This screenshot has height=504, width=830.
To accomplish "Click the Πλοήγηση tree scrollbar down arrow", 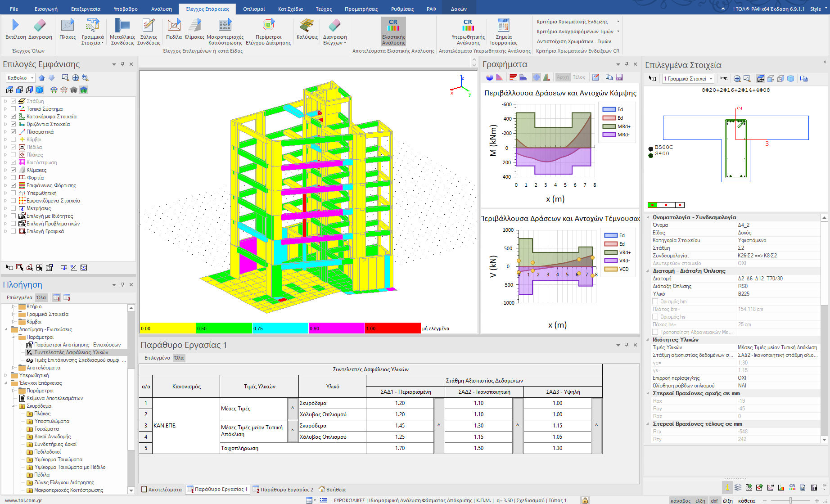I will coord(131,490).
